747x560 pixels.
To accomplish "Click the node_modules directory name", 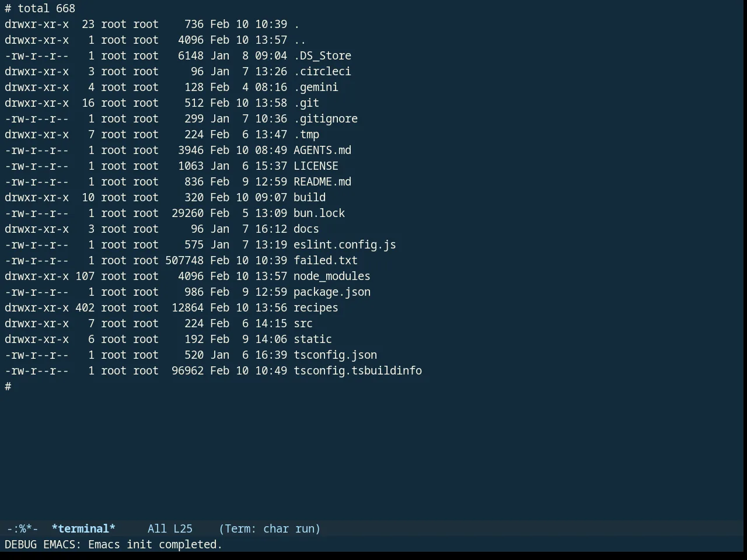I will coord(332,276).
